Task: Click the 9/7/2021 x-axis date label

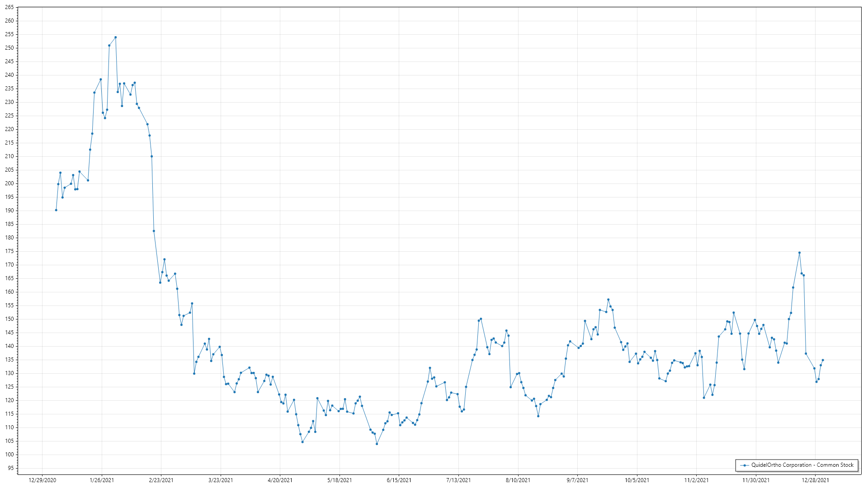Action: [577, 480]
